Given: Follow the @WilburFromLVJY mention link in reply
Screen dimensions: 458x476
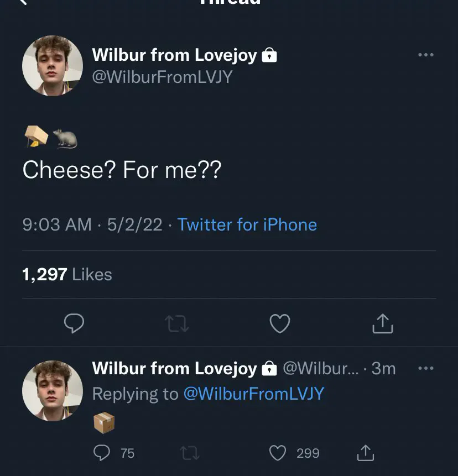Looking at the screenshot, I should (253, 394).
